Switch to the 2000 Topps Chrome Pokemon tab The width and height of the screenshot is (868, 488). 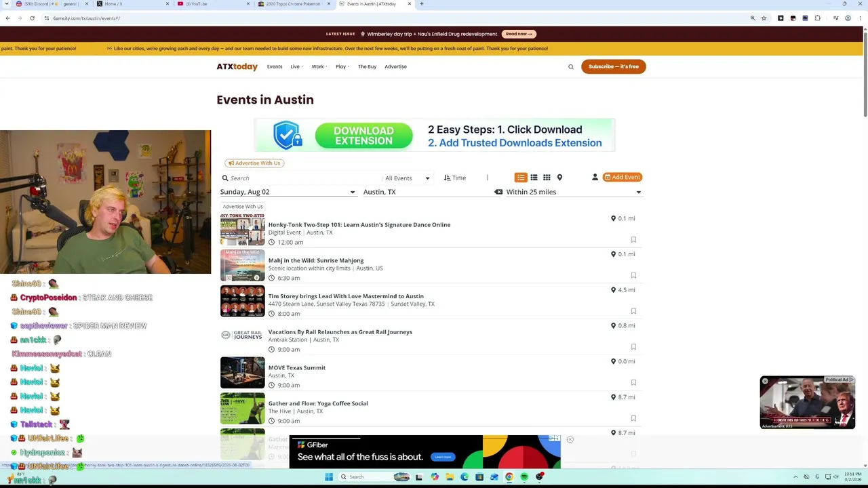coord(293,4)
